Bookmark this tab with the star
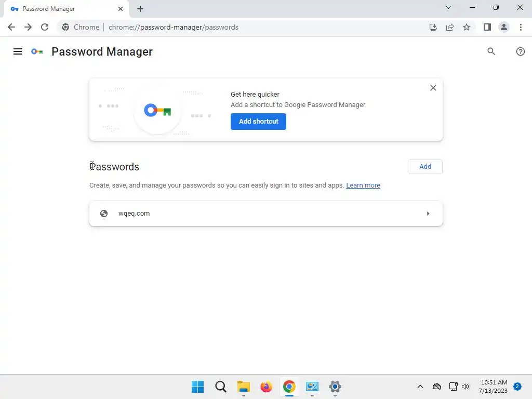This screenshot has height=399, width=532. (467, 27)
